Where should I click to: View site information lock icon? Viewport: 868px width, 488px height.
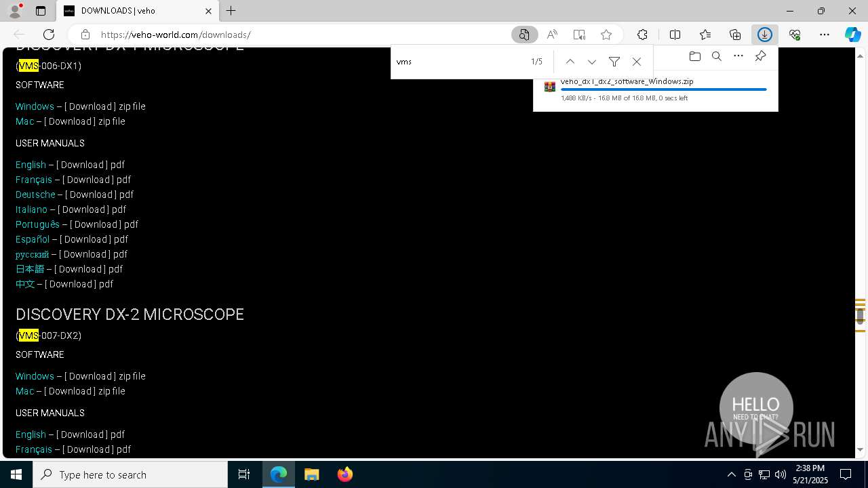[85, 35]
